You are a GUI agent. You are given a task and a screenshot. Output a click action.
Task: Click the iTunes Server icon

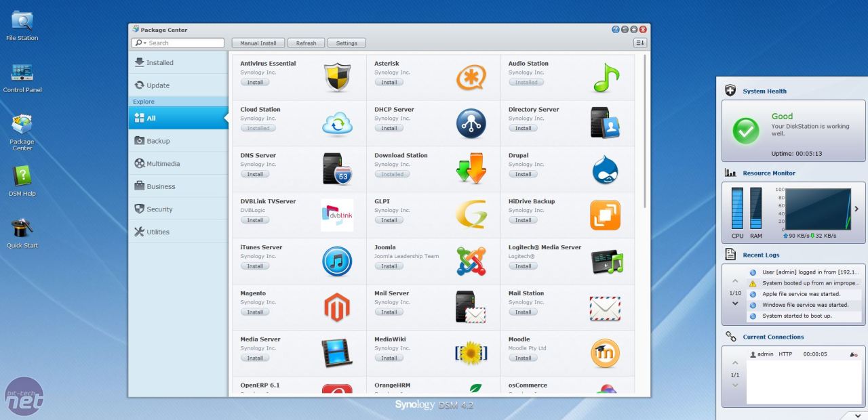[337, 261]
